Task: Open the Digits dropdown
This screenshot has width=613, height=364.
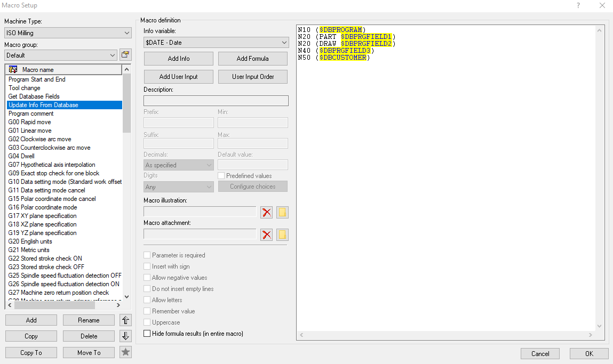Action: (179, 187)
